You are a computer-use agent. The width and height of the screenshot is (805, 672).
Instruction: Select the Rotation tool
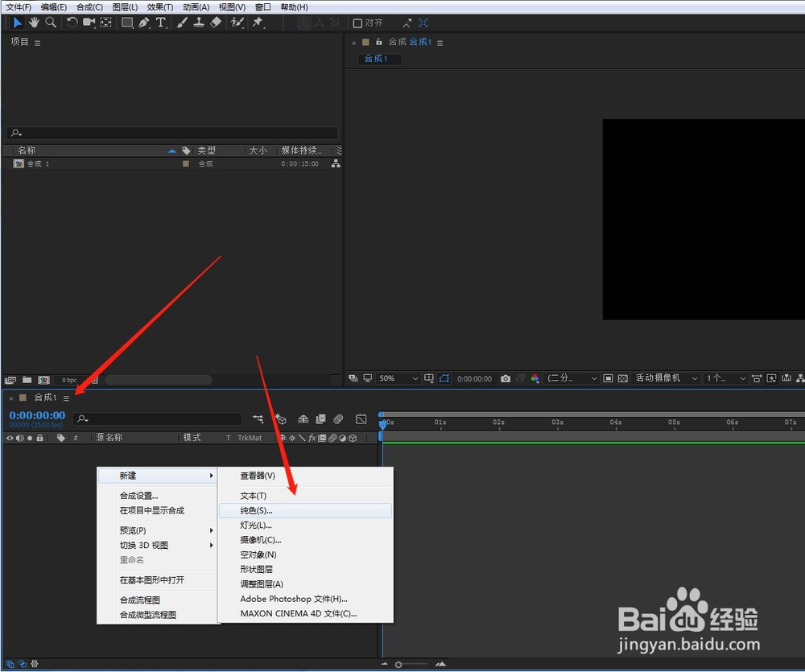tap(72, 23)
